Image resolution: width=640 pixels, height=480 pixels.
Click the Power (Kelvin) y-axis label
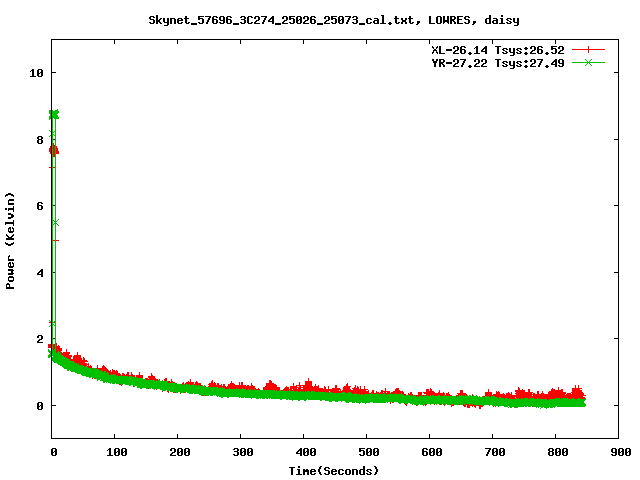coord(10,241)
